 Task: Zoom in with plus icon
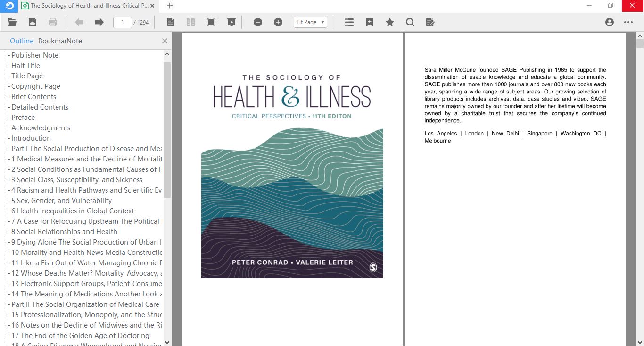point(278,22)
